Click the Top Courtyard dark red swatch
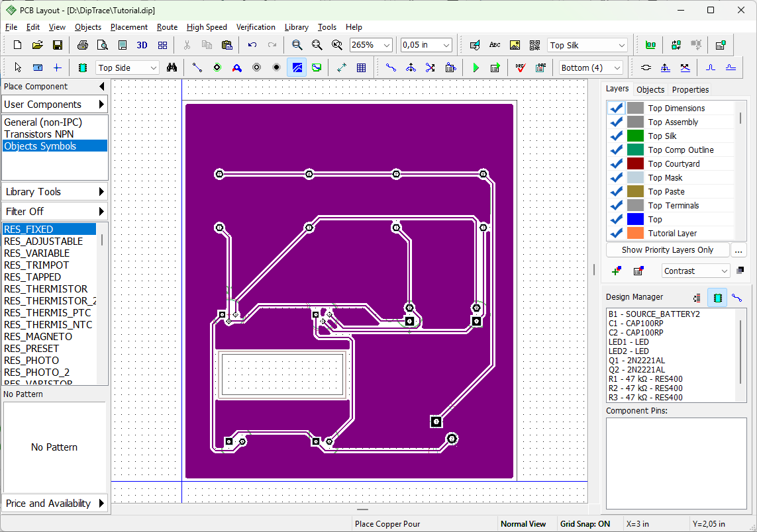 (635, 163)
